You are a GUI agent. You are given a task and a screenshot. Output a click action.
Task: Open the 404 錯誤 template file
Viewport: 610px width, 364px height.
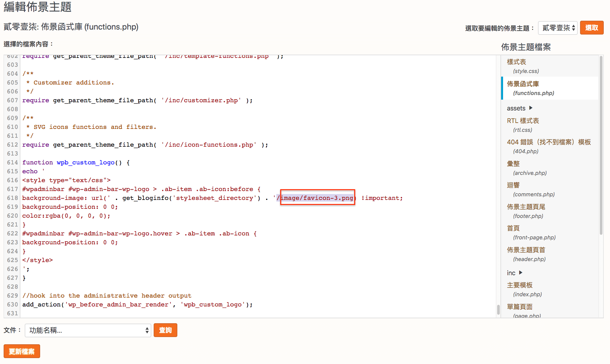point(548,142)
